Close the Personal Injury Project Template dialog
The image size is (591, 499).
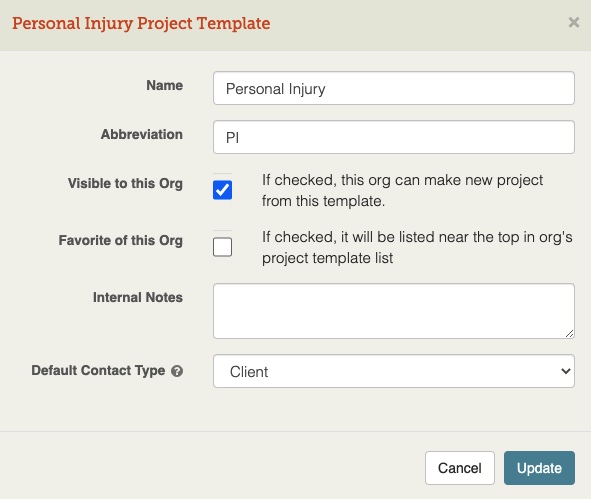(x=574, y=23)
